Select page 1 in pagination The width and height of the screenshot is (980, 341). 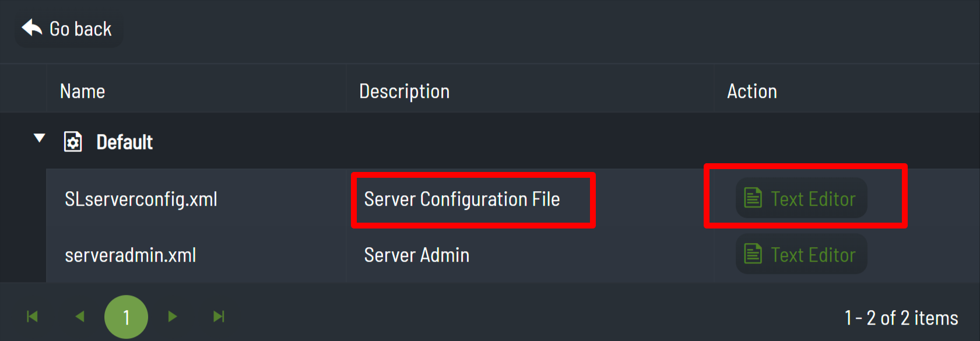pos(126,317)
